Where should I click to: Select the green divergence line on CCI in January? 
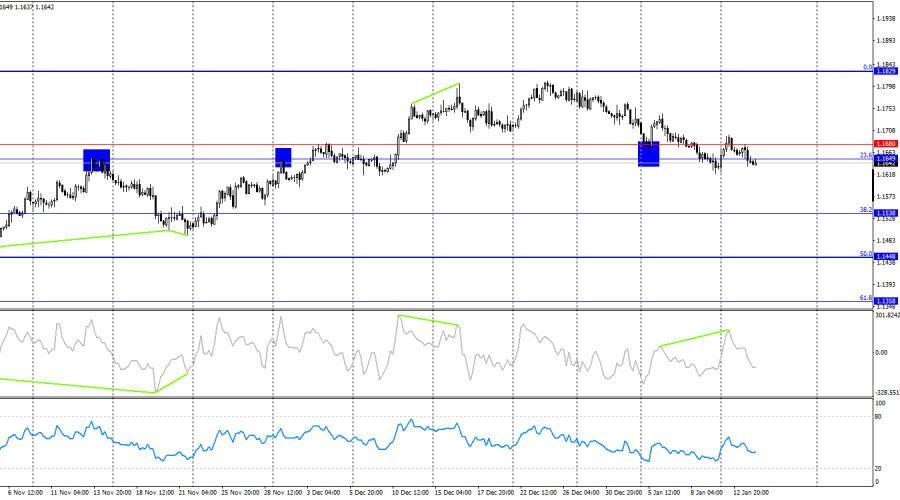click(693, 338)
